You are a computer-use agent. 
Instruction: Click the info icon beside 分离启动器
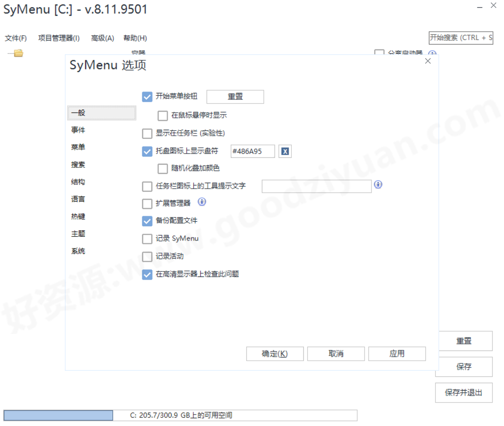431,53
